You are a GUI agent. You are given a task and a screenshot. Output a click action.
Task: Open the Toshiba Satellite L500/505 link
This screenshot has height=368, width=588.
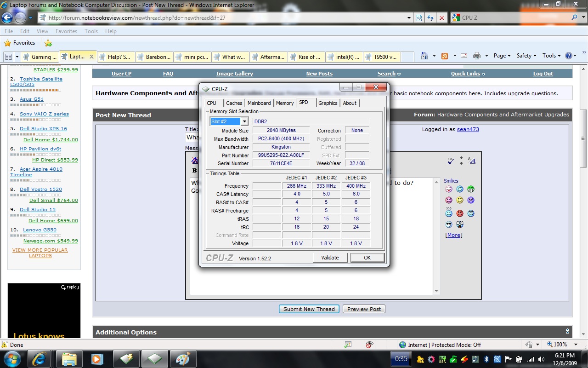tap(36, 81)
